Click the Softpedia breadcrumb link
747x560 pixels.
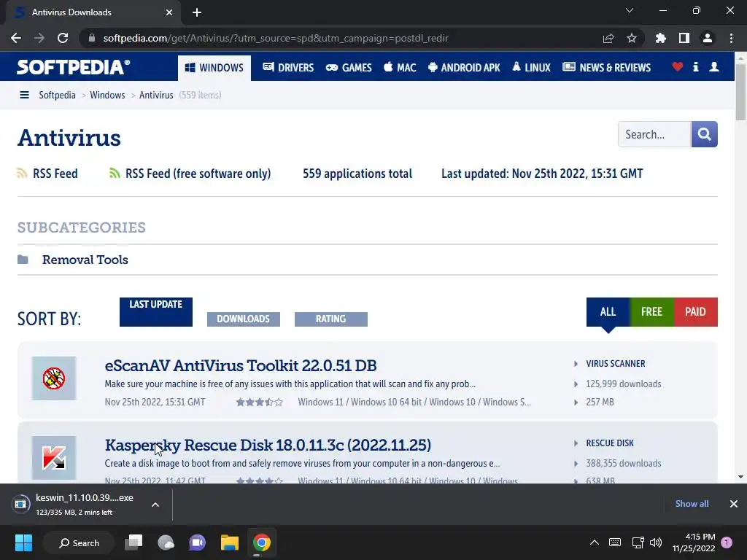tap(57, 96)
